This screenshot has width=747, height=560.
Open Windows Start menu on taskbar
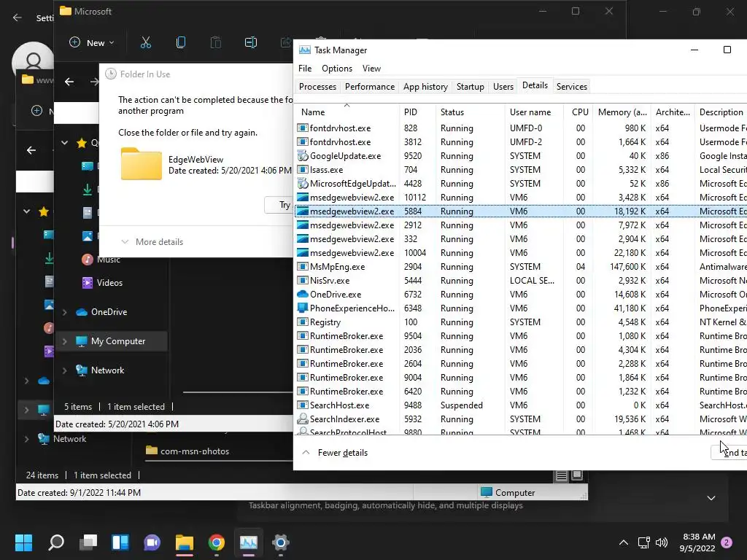tap(23, 542)
